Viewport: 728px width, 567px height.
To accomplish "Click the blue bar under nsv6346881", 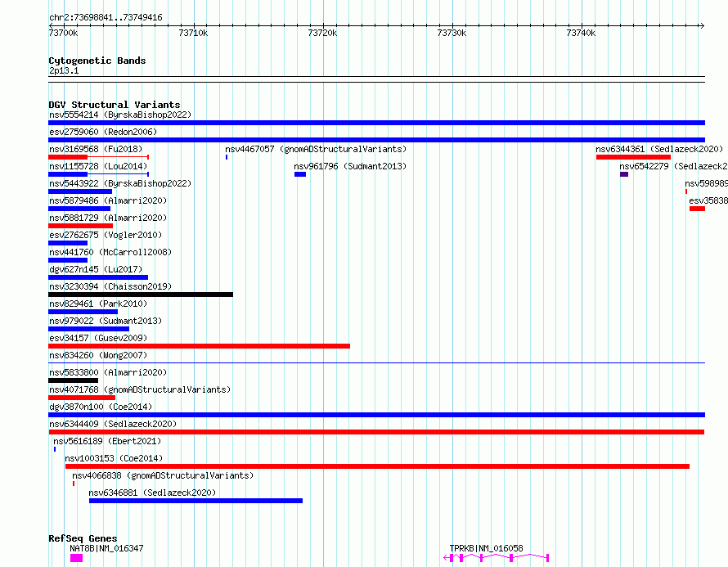I will coord(196,501).
